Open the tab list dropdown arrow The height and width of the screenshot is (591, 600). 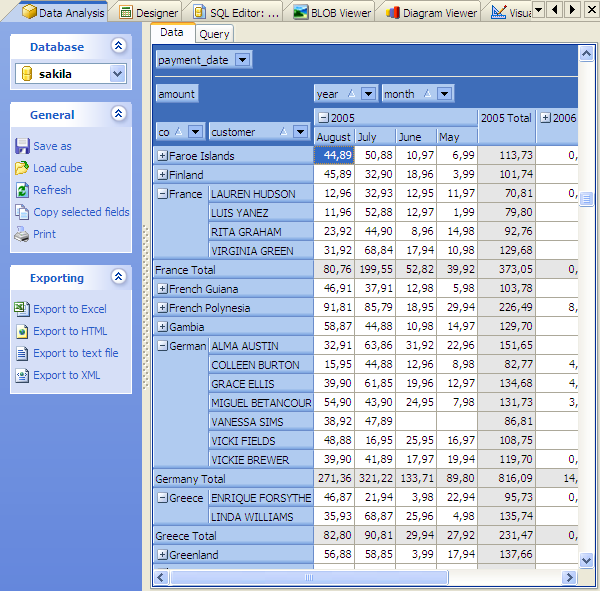pyautogui.click(x=538, y=9)
